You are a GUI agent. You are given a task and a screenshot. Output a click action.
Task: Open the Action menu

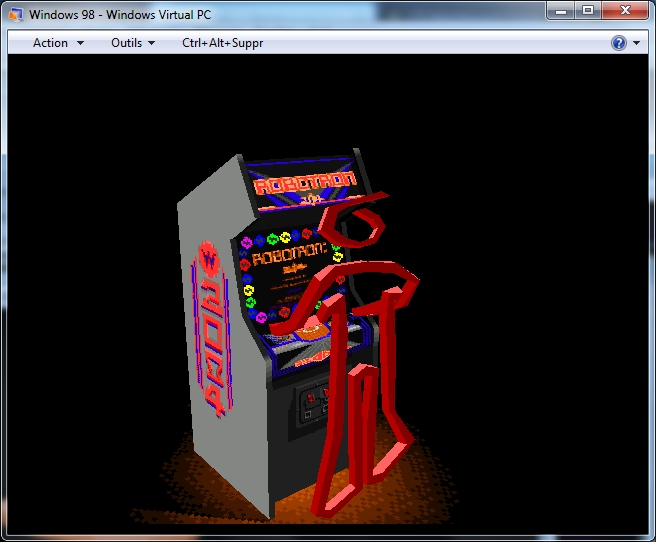[x=58, y=43]
